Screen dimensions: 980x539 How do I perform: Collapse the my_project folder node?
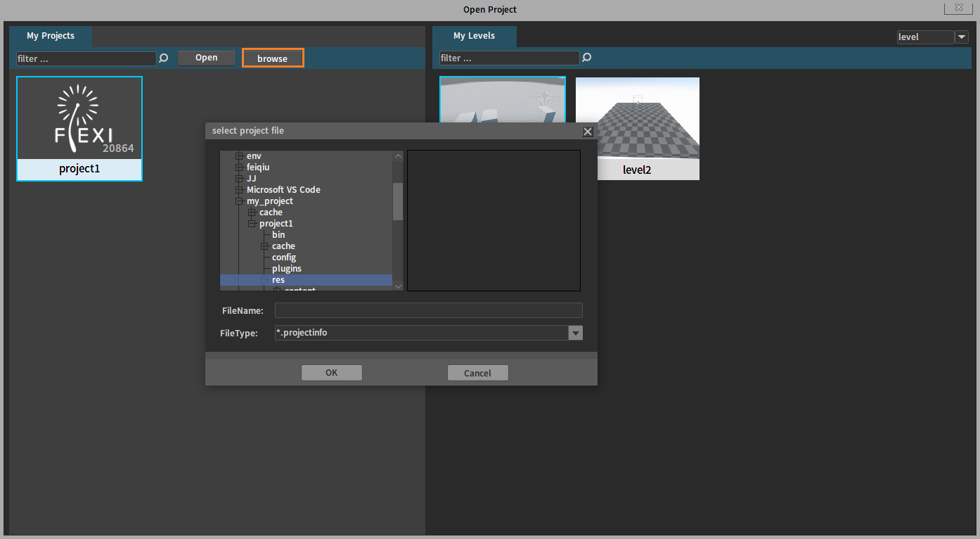(x=239, y=201)
